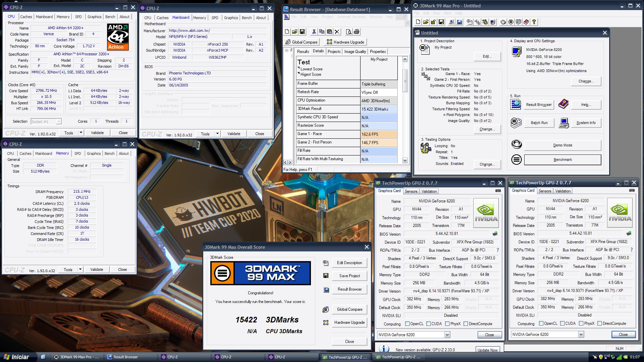Click Validate in CPU-Z Memory window

point(97,269)
